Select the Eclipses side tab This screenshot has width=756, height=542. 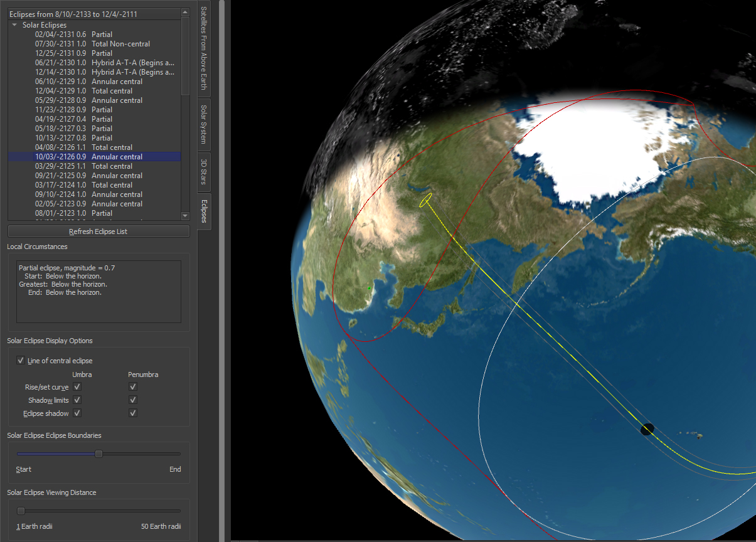point(203,211)
